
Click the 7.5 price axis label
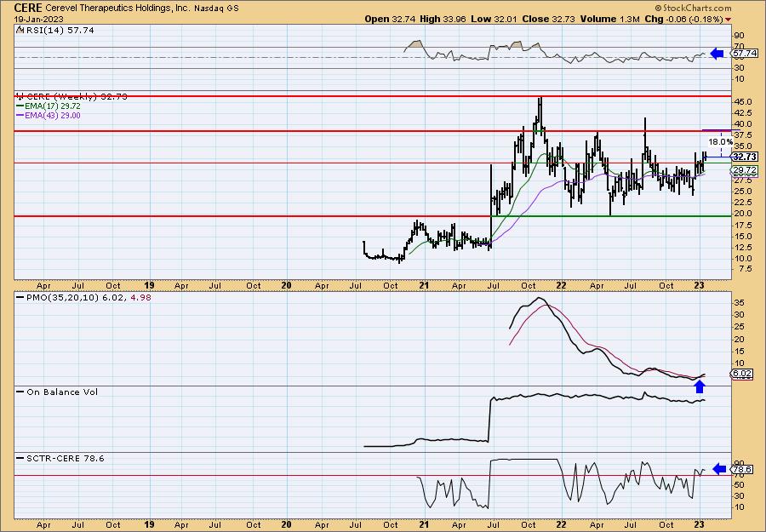(x=744, y=269)
